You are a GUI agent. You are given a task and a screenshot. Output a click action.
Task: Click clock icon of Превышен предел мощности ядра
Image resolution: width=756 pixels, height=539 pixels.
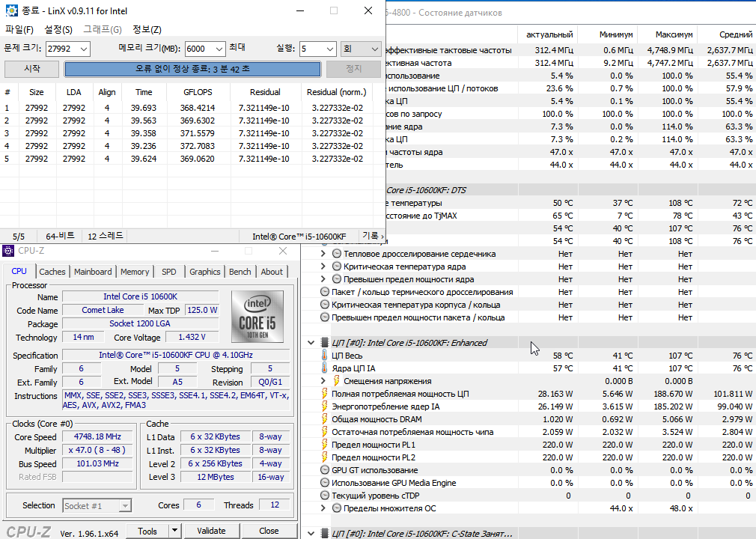point(337,279)
